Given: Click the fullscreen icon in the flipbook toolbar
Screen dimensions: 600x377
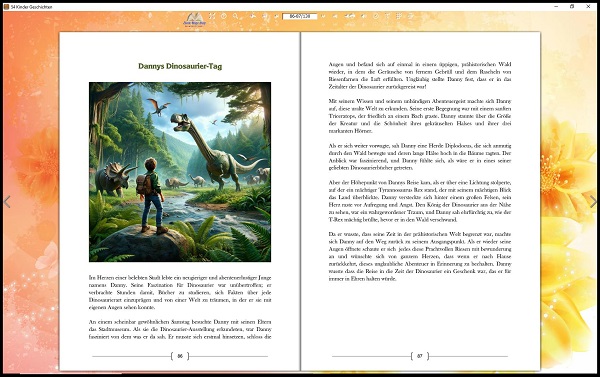Looking at the screenshot, I should (x=212, y=16).
